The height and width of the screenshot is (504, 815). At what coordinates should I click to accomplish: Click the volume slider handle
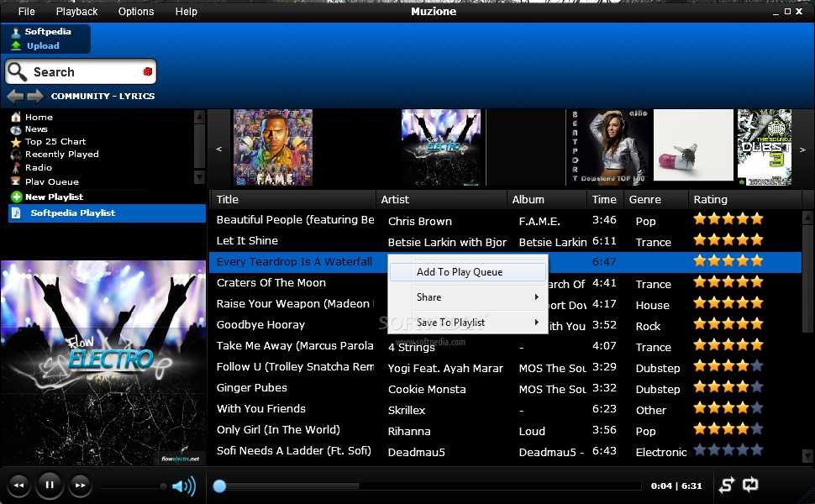coord(163,486)
